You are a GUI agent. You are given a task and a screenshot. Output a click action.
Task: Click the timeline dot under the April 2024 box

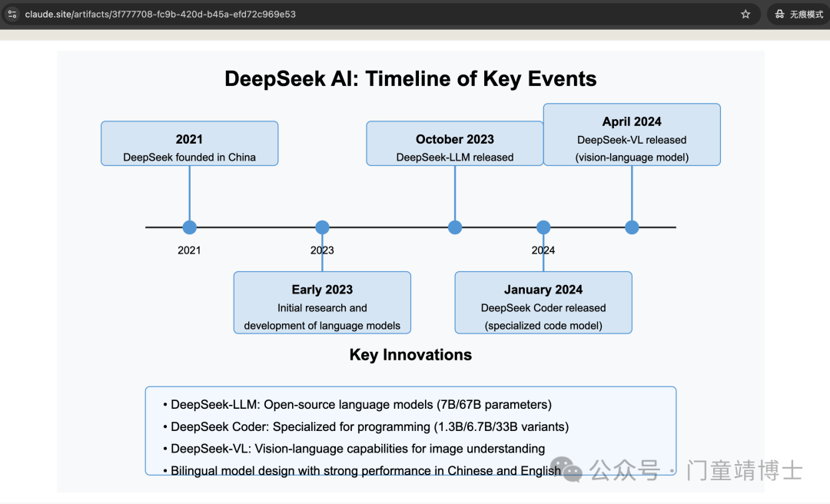pyautogui.click(x=632, y=227)
